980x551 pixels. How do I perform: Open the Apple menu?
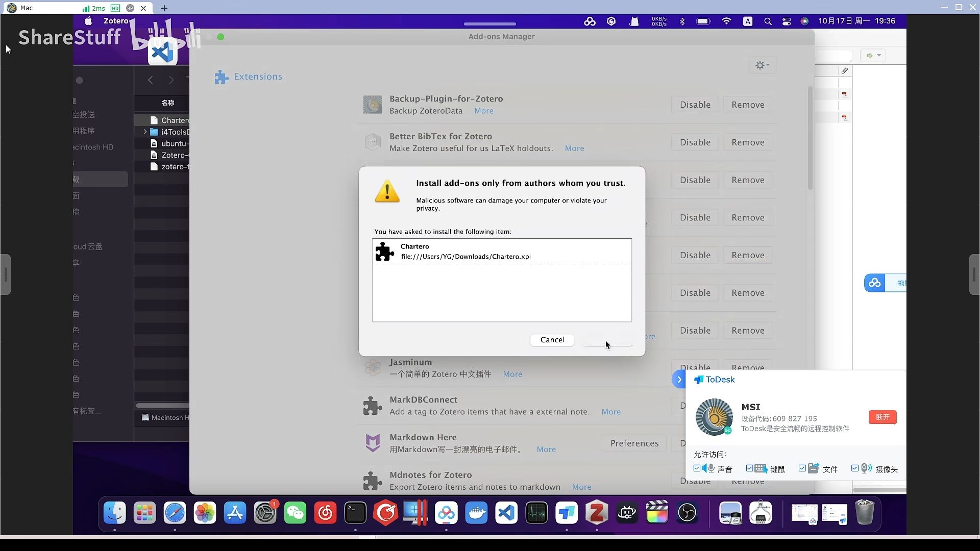(88, 21)
